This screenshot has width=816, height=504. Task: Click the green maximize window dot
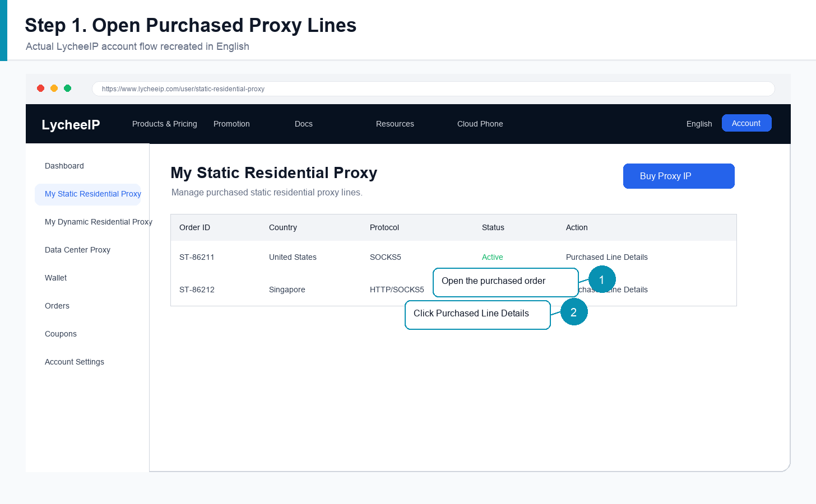point(67,88)
